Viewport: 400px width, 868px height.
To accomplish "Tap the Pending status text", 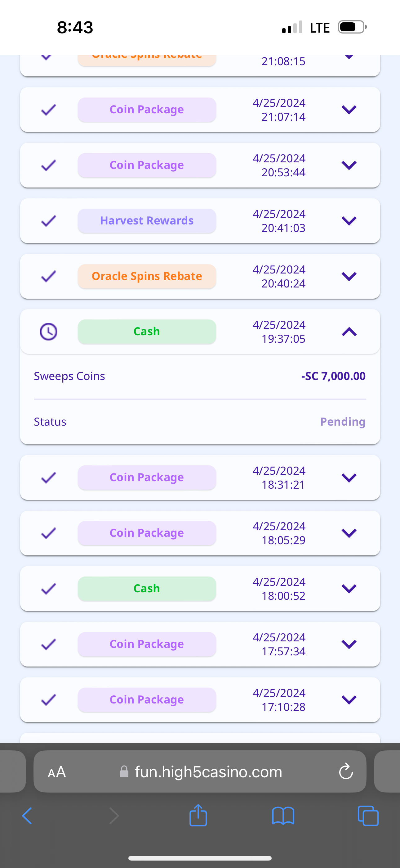I will point(342,422).
